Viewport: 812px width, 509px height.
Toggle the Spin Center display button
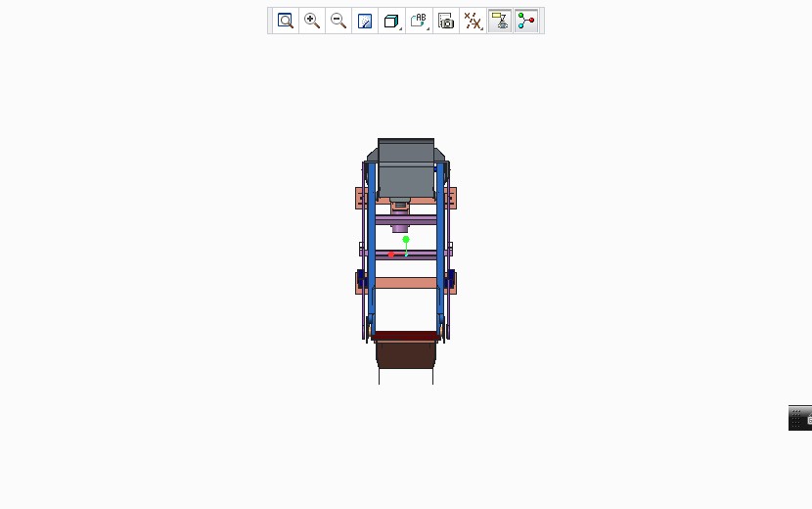[526, 21]
